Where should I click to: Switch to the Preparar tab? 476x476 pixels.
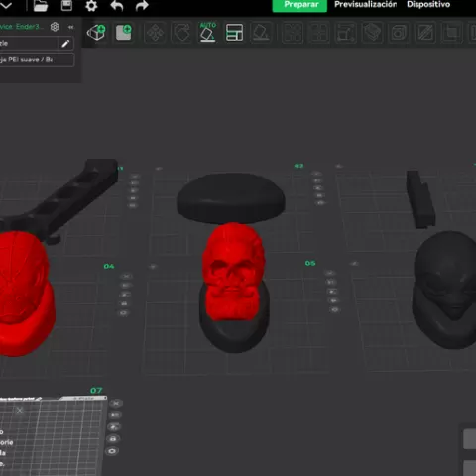[x=299, y=5]
